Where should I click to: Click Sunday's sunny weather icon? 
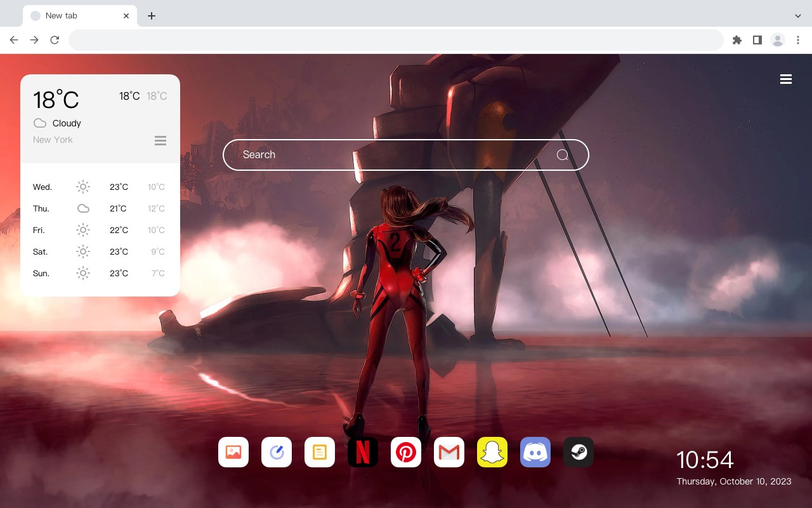coord(83,273)
